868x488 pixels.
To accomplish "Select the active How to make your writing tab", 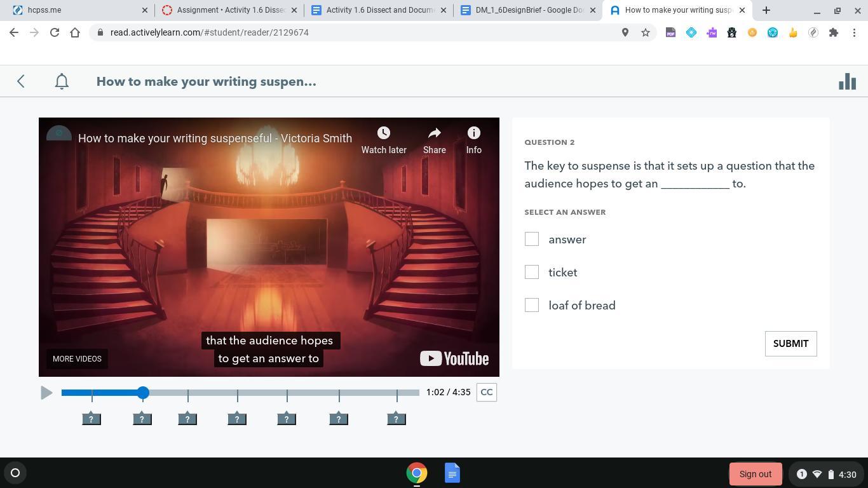I will 677,10.
